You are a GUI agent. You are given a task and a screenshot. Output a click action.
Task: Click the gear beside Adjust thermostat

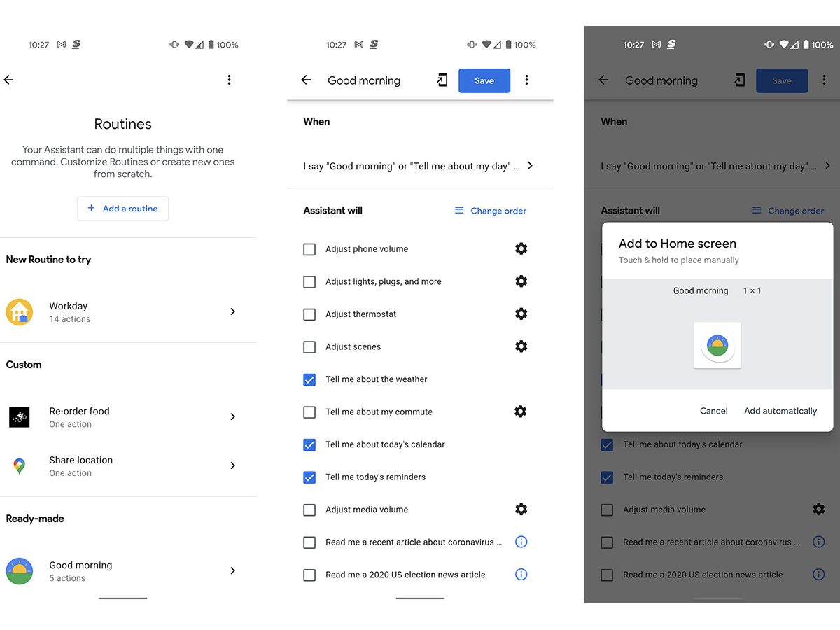point(521,314)
